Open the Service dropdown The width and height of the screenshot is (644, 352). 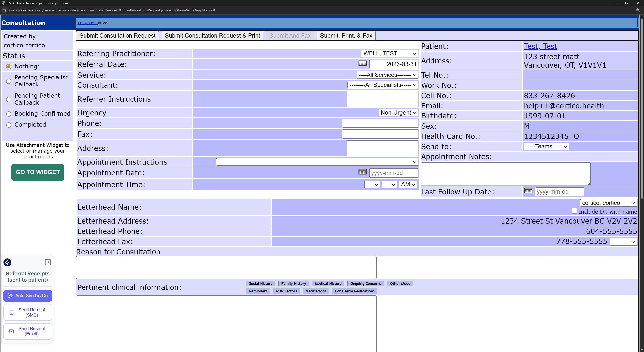(387, 75)
